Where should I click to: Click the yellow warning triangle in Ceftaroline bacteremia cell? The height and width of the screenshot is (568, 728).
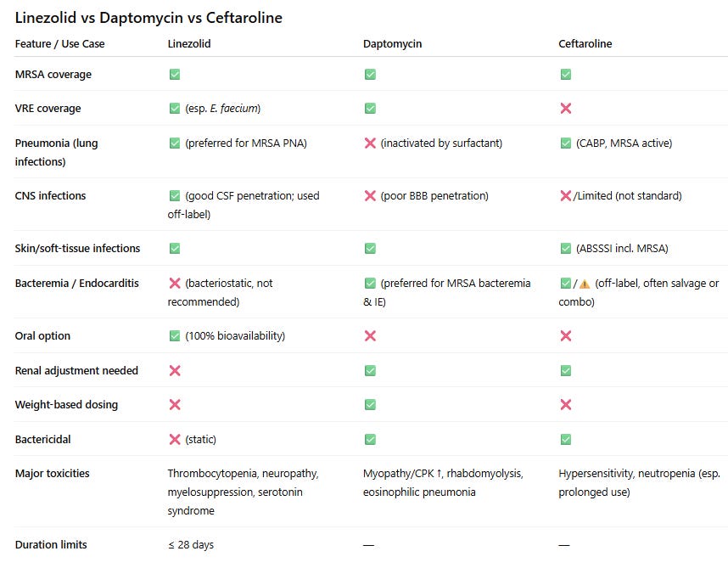(585, 284)
